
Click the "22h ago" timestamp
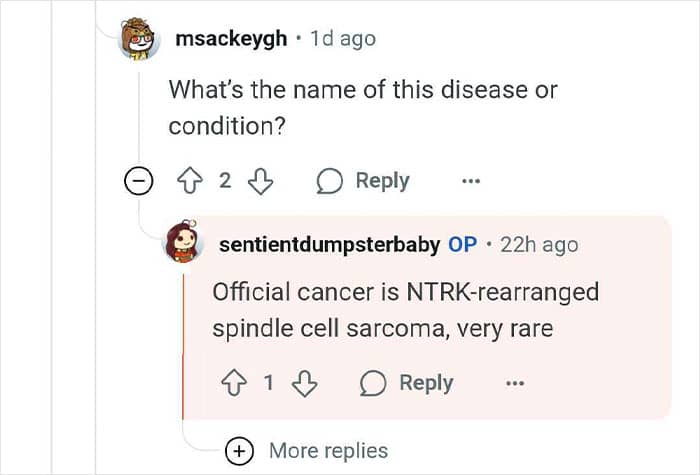click(538, 245)
